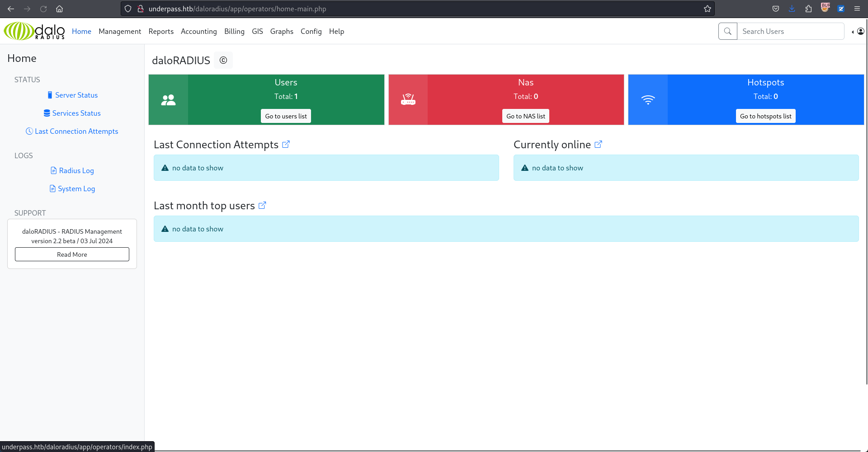Screen dimensions: 868x452
Task: Click the copyright icon beside daloRADIUS
Action: (x=223, y=60)
